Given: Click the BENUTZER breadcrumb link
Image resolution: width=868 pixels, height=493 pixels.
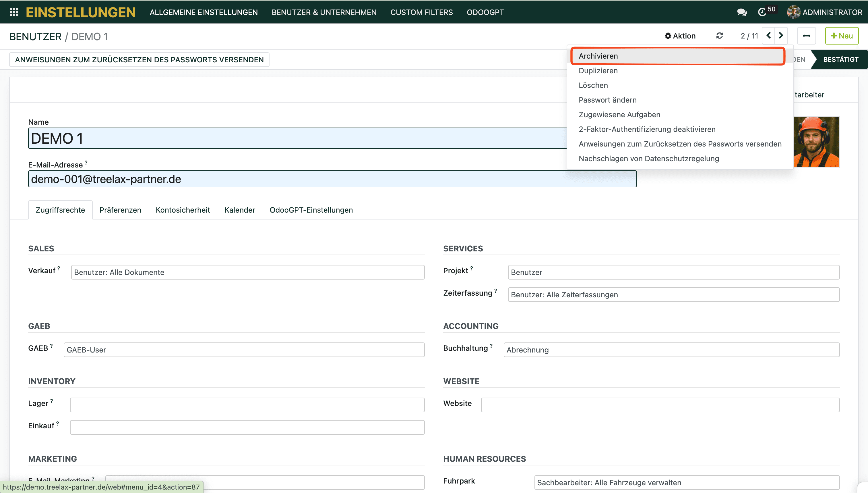Looking at the screenshot, I should 35,36.
